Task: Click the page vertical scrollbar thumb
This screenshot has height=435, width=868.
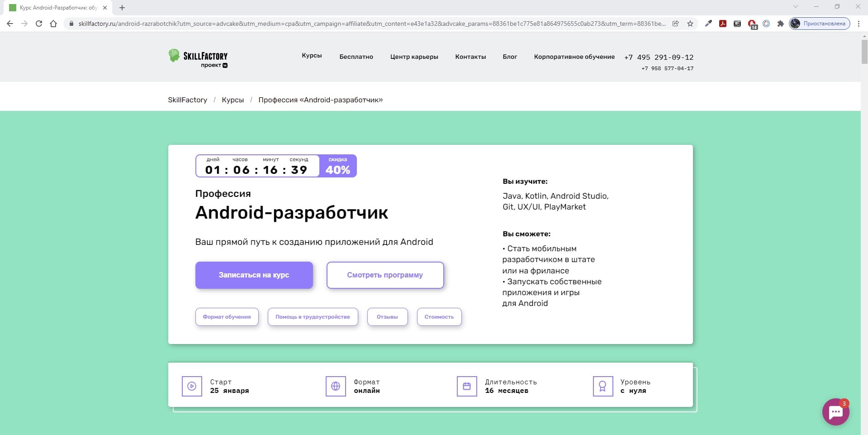Action: (864, 52)
